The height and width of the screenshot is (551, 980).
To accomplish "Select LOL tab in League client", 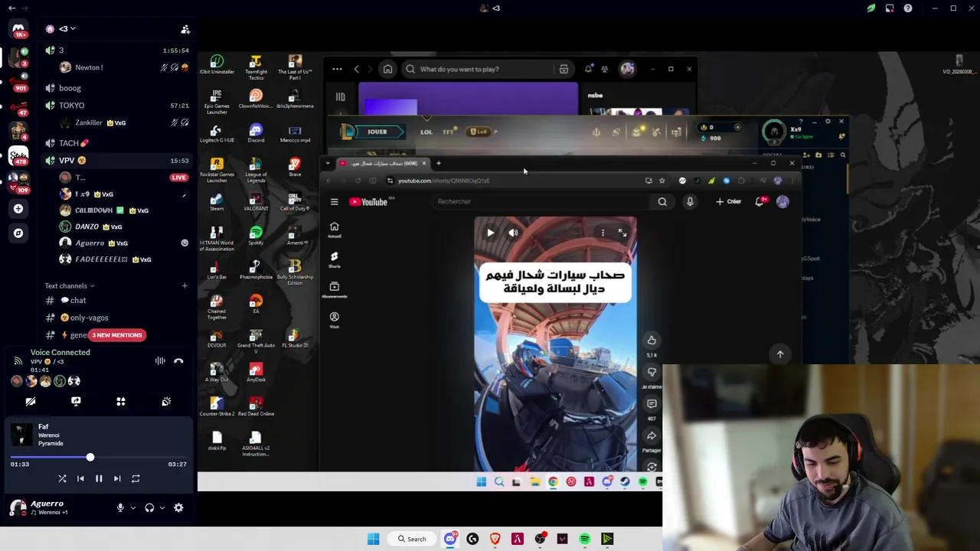I will [x=426, y=132].
